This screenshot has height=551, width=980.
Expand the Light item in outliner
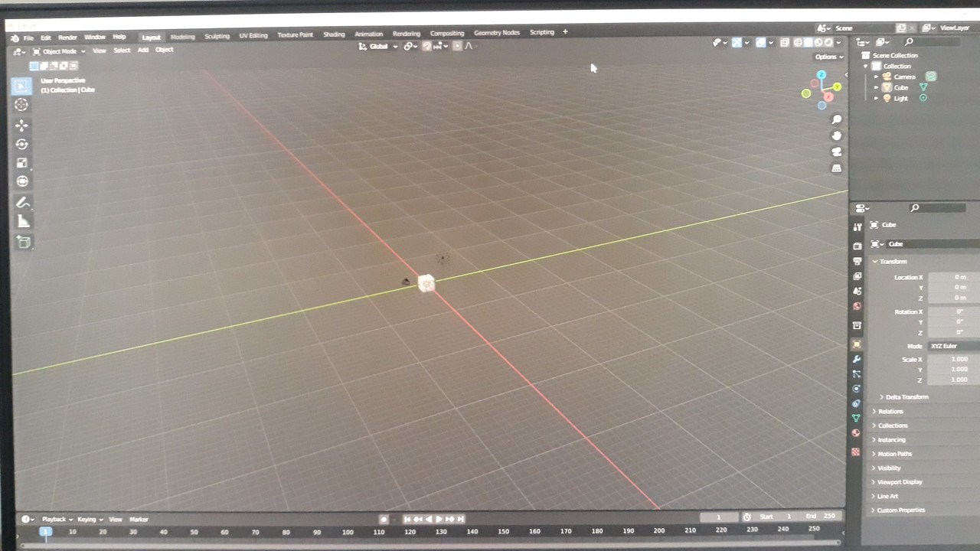pyautogui.click(x=876, y=98)
